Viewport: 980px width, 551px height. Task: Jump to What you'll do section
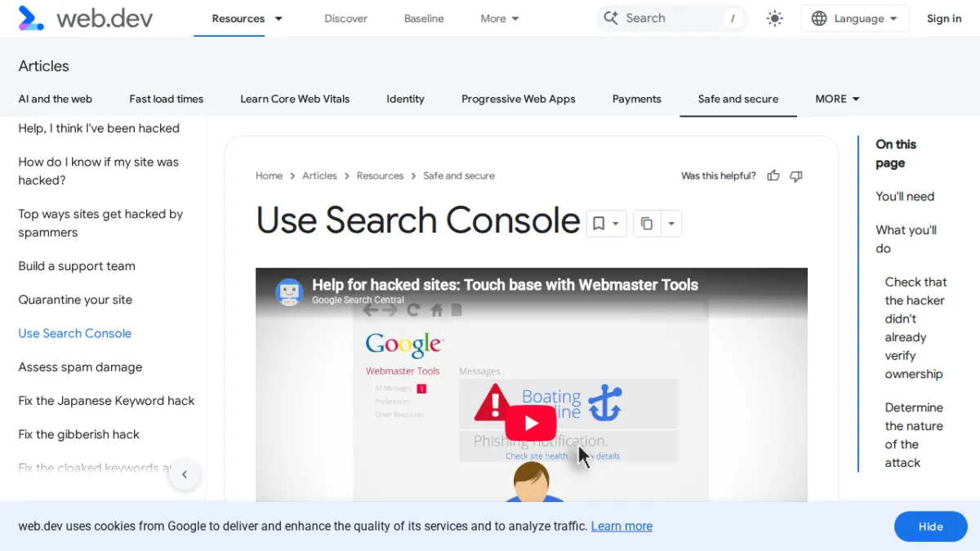click(906, 239)
